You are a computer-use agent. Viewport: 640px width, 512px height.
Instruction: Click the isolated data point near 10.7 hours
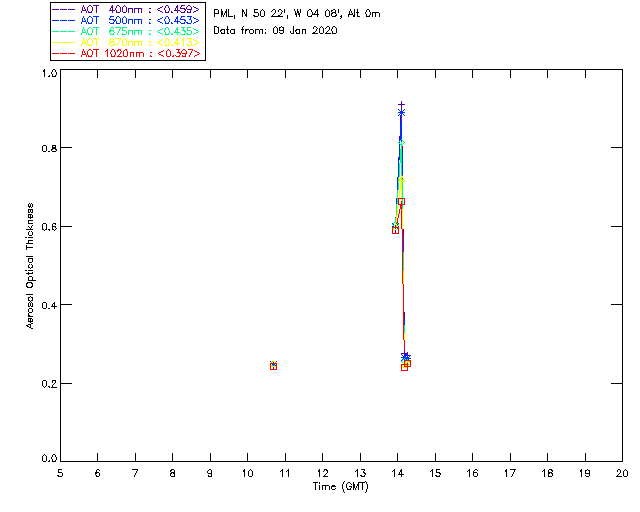tap(273, 365)
